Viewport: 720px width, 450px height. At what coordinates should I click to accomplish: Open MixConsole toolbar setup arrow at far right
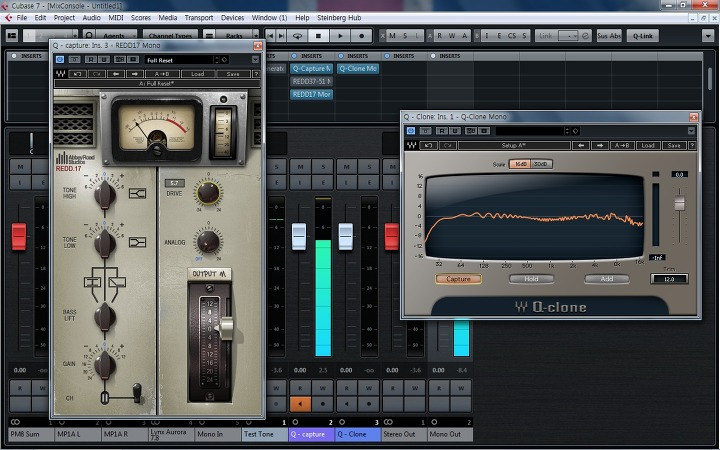tap(708, 35)
